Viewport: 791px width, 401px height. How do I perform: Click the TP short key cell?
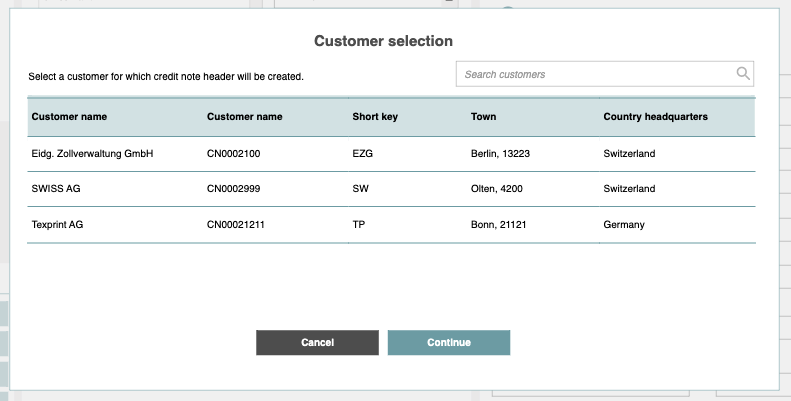pyautogui.click(x=359, y=225)
